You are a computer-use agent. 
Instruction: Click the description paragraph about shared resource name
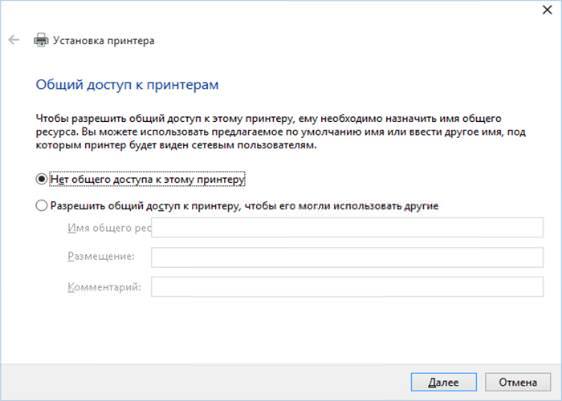pos(281,132)
